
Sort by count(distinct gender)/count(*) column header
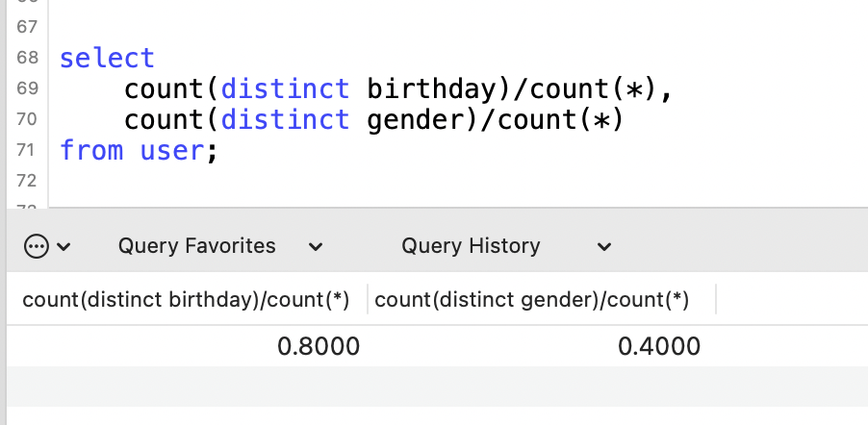[x=531, y=299]
